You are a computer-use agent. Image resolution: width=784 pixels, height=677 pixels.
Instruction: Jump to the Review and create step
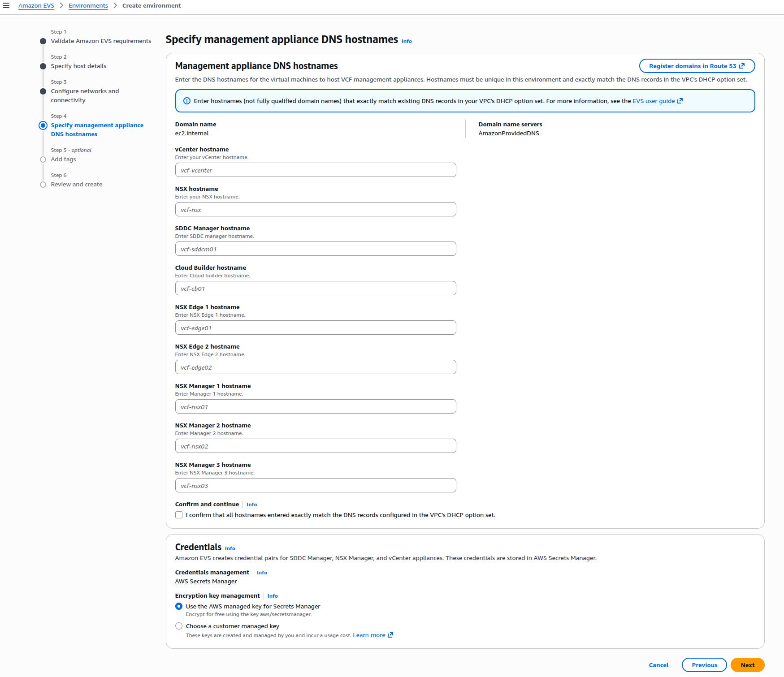76,184
